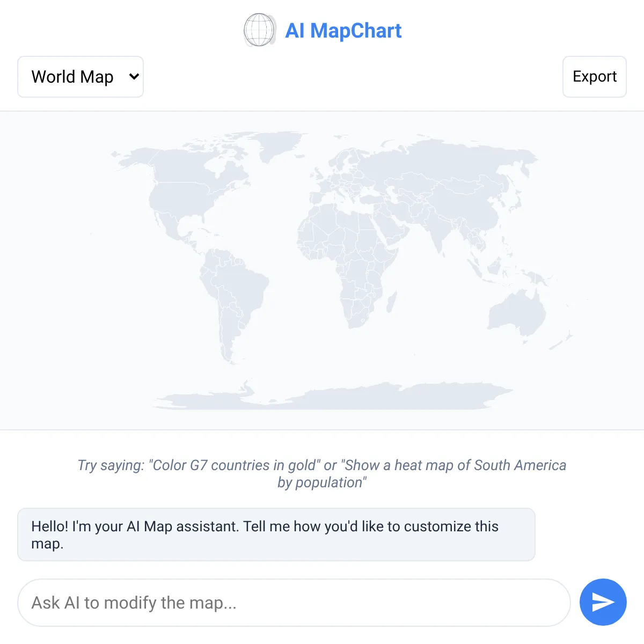Focus the Ask AI input field
Screen dimensions: 644x644
pos(294,603)
